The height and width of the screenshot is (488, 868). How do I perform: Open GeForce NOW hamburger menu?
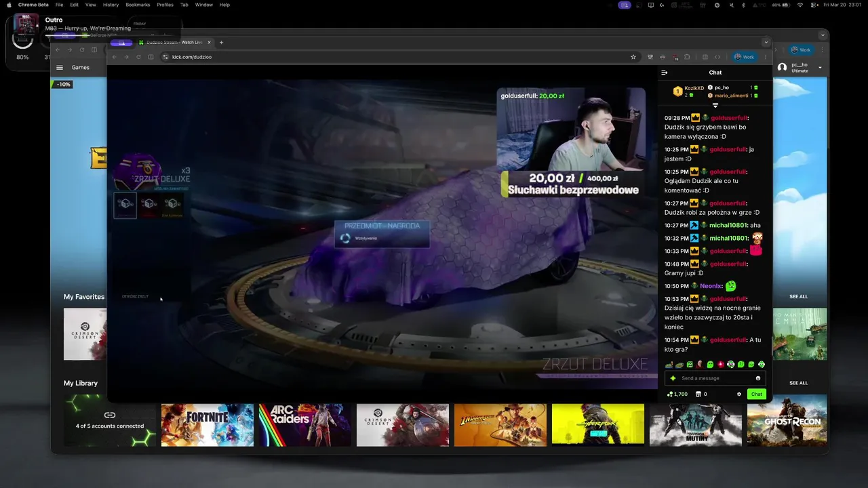pyautogui.click(x=60, y=67)
